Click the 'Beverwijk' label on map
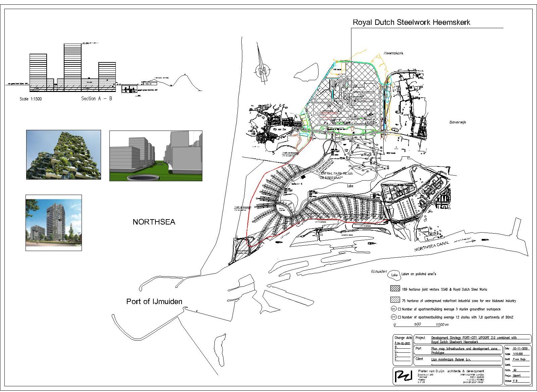Viewport: 537px width, 392px height. tap(458, 122)
